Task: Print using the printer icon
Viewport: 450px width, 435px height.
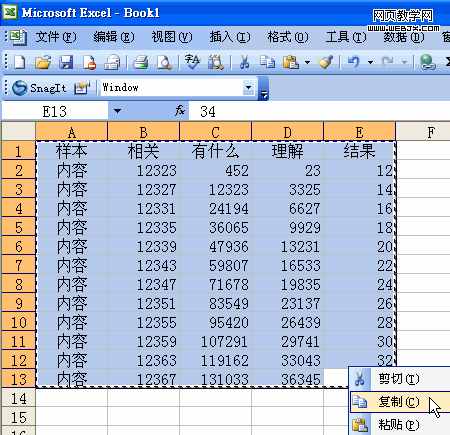Action: tap(141, 62)
